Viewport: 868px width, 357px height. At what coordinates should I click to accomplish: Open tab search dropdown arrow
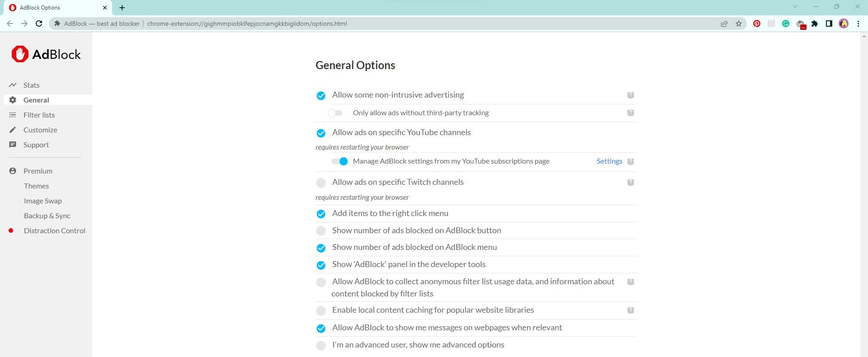[x=795, y=6]
